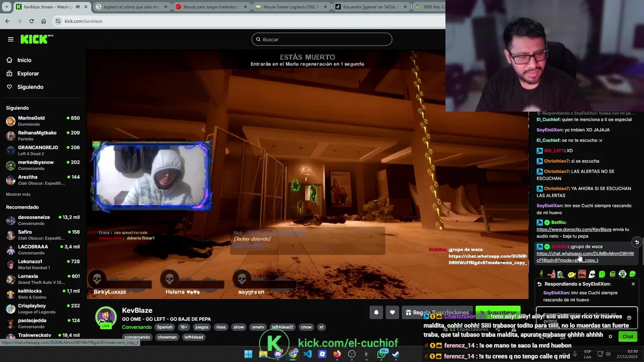The height and width of the screenshot is (362, 644).
Task: Click the KevBlaze channel avatar
Action: click(x=106, y=317)
